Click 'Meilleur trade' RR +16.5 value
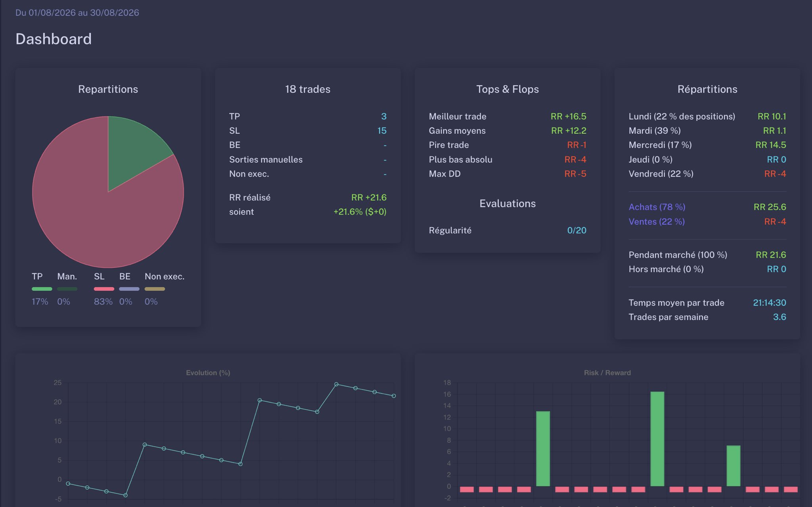812x507 pixels. point(569,116)
